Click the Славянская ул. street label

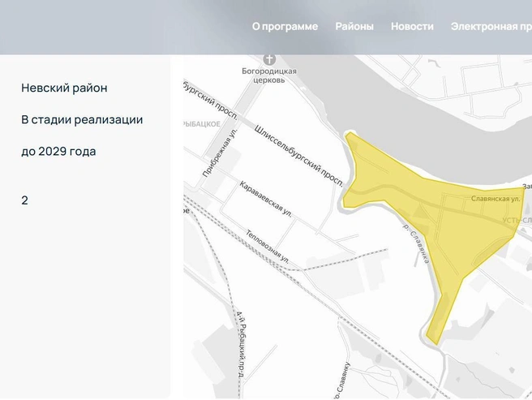pyautogui.click(x=496, y=199)
